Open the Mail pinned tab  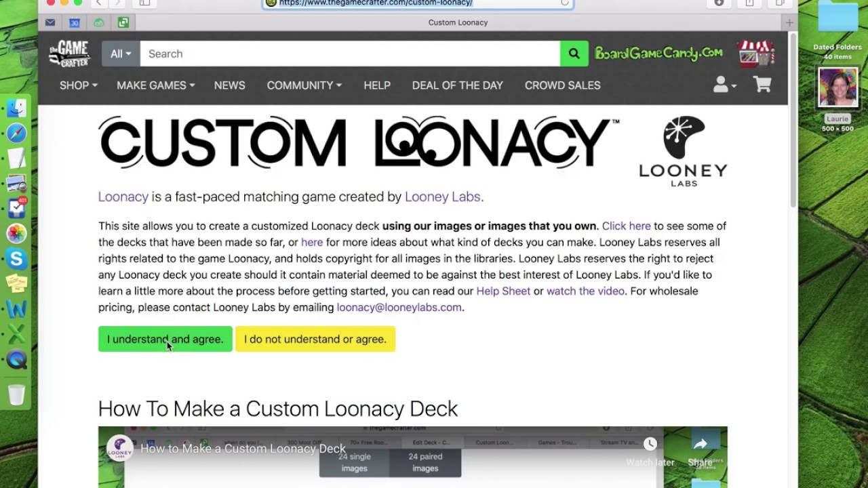pos(50,22)
